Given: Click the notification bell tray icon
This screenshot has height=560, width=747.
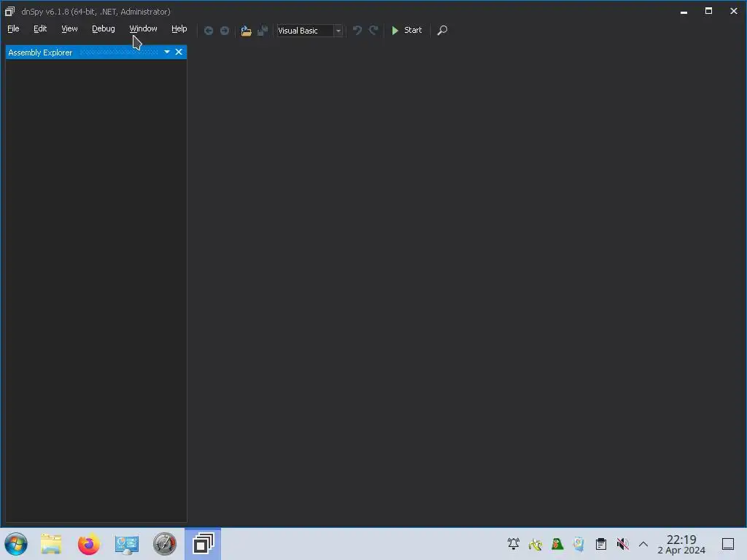Looking at the screenshot, I should tap(513, 544).
